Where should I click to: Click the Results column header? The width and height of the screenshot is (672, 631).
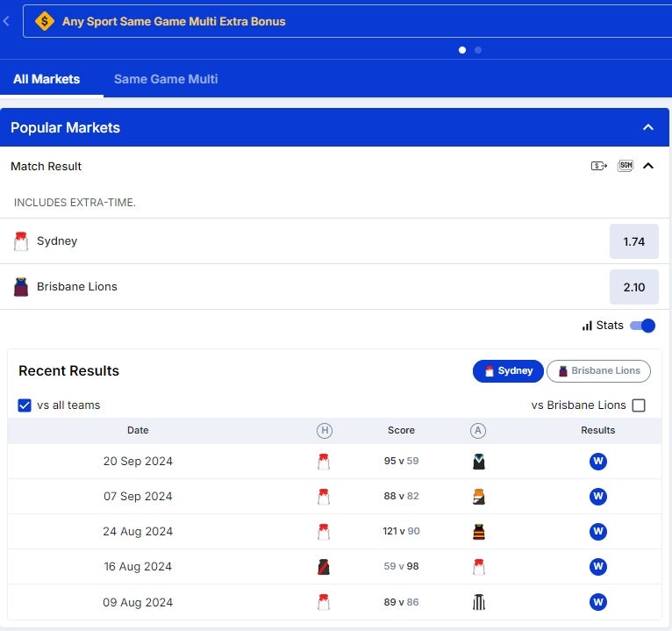[x=597, y=430]
